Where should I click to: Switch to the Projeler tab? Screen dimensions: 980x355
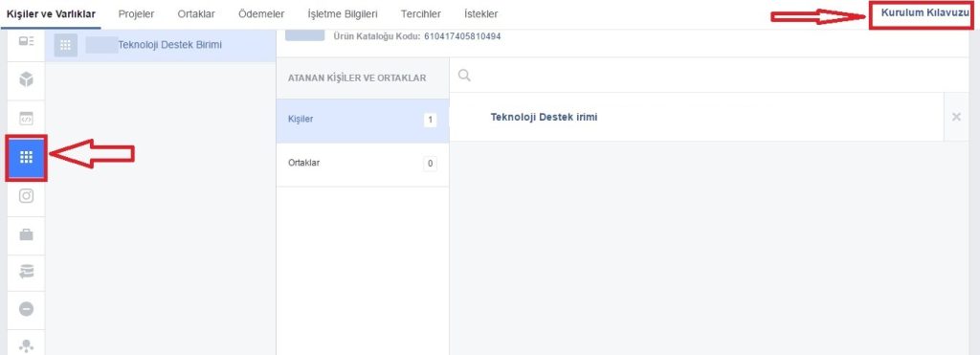tap(136, 13)
